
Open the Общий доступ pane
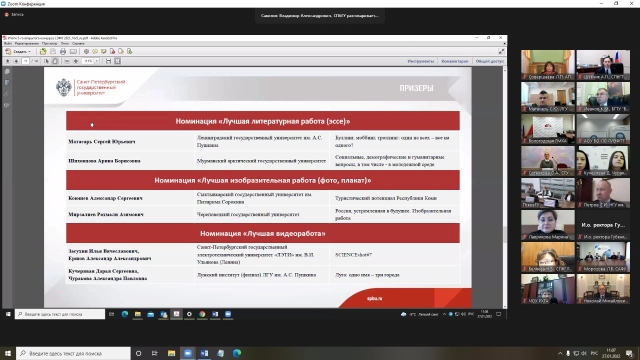pos(489,61)
